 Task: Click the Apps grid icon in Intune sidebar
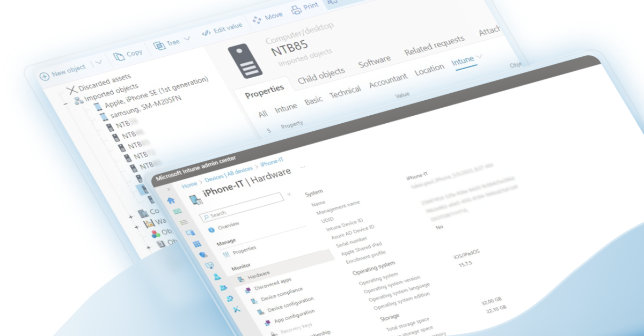pyautogui.click(x=196, y=244)
